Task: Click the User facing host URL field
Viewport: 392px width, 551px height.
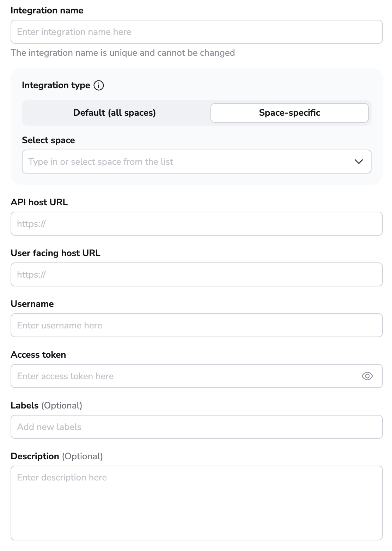Action: click(196, 274)
